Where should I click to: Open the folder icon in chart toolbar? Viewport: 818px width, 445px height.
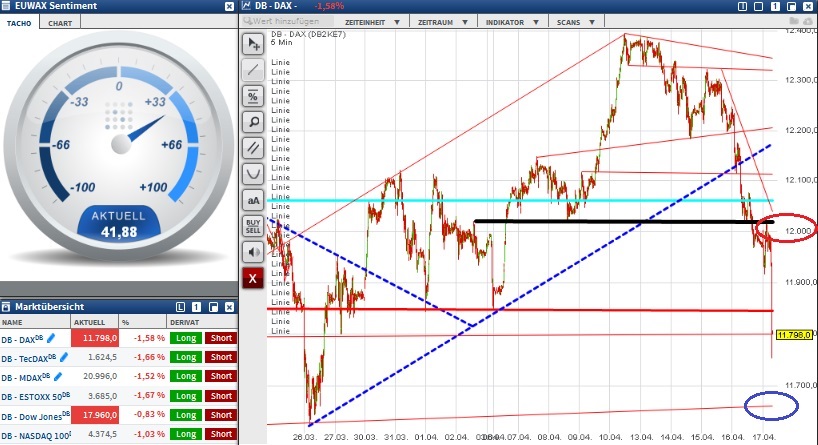tap(794, 21)
